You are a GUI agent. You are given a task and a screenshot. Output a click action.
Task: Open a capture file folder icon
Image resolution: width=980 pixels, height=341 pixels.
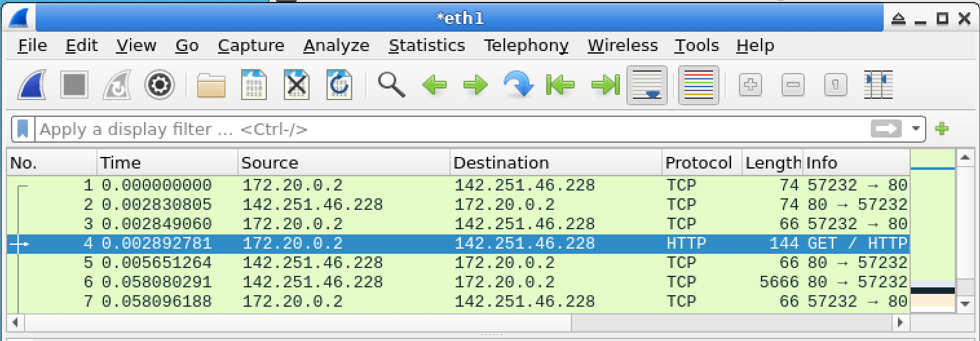[211, 85]
